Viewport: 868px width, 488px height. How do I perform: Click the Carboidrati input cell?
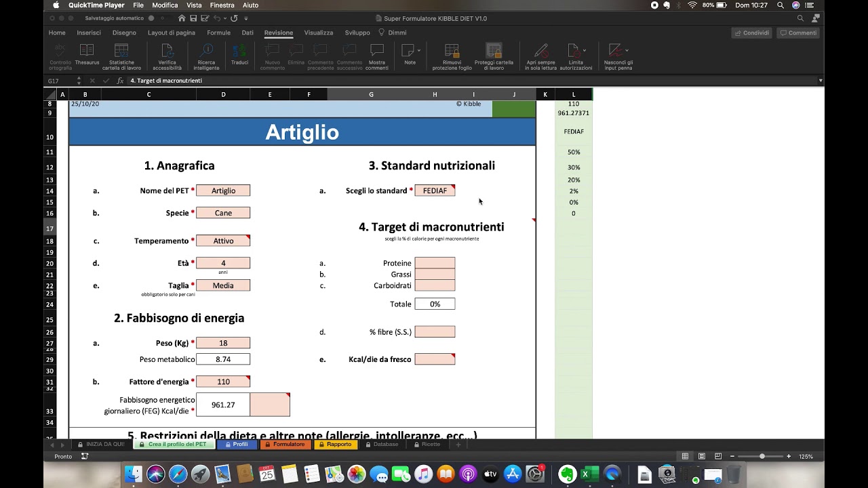[x=435, y=285]
